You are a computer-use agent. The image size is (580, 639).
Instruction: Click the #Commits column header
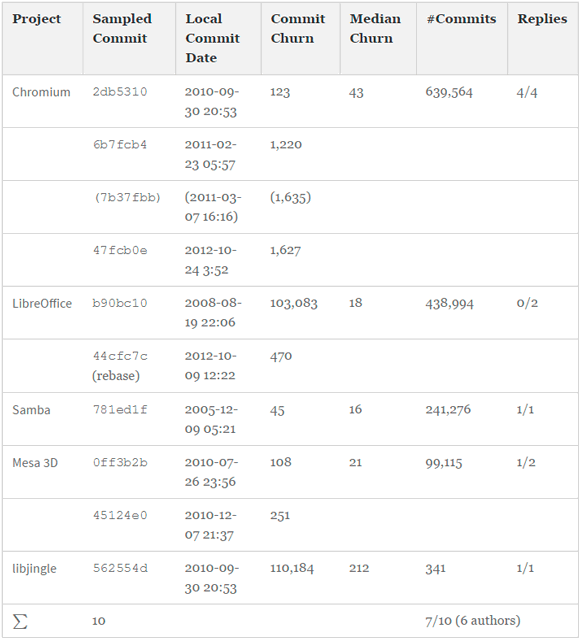click(x=461, y=19)
